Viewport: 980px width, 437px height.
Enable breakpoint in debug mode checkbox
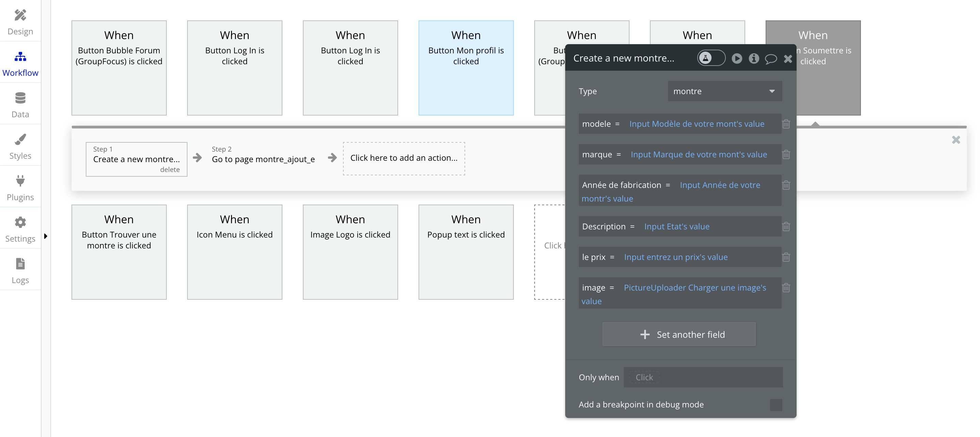[776, 405]
